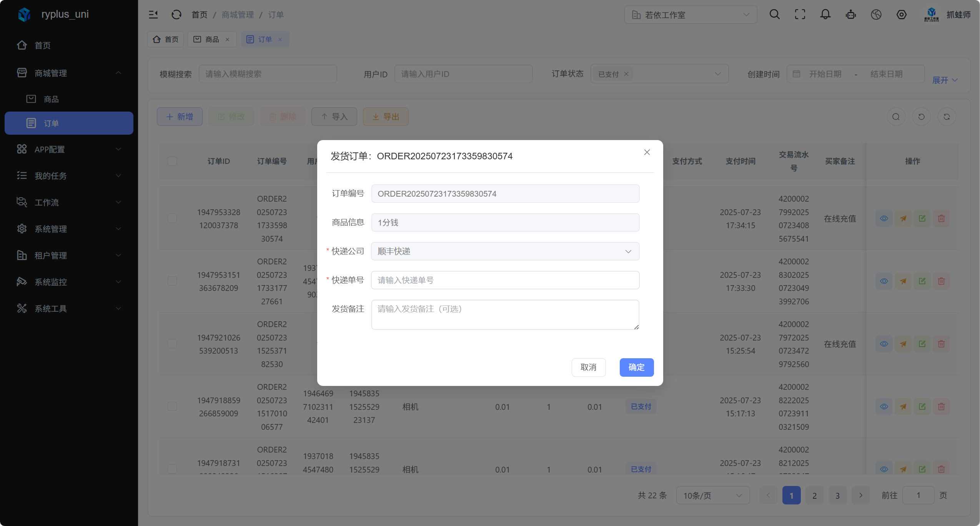Viewport: 980px width, 526px height.
Task: Check the first order row checkbox
Action: [172, 219]
